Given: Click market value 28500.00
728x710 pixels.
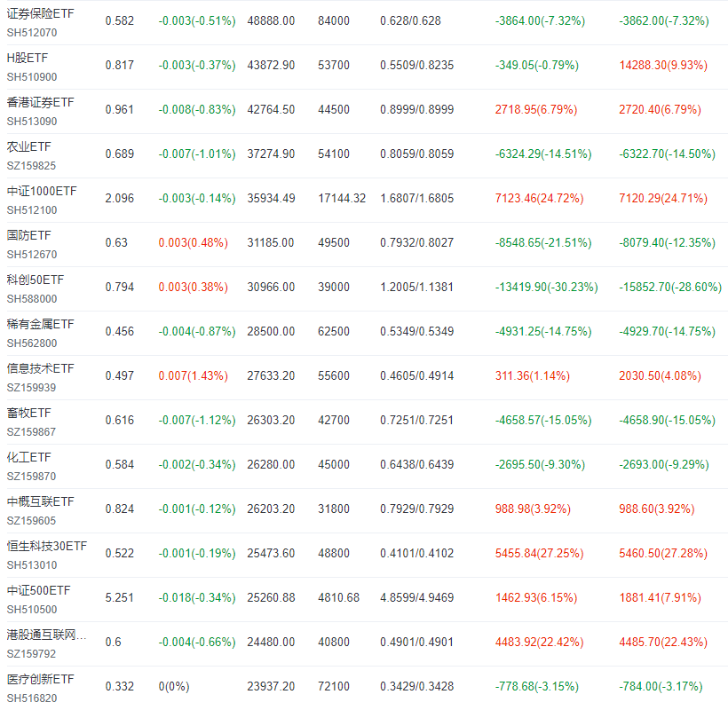Looking at the screenshot, I should coord(271,331).
